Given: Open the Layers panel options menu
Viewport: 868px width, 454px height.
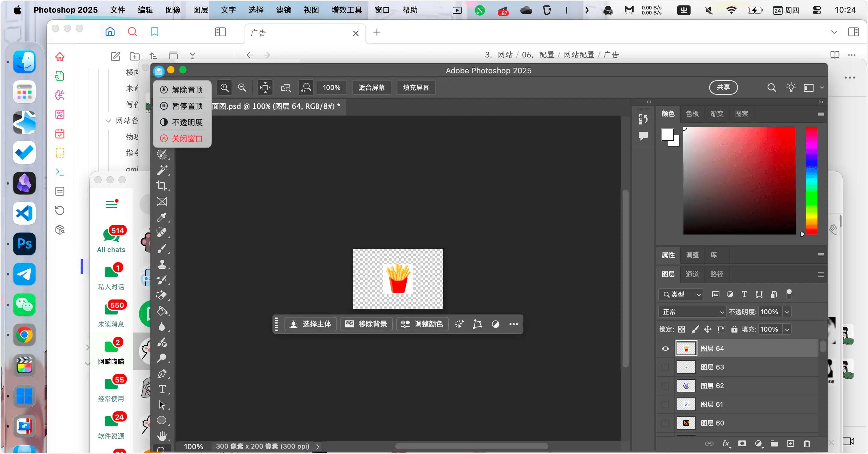Looking at the screenshot, I should (x=821, y=275).
